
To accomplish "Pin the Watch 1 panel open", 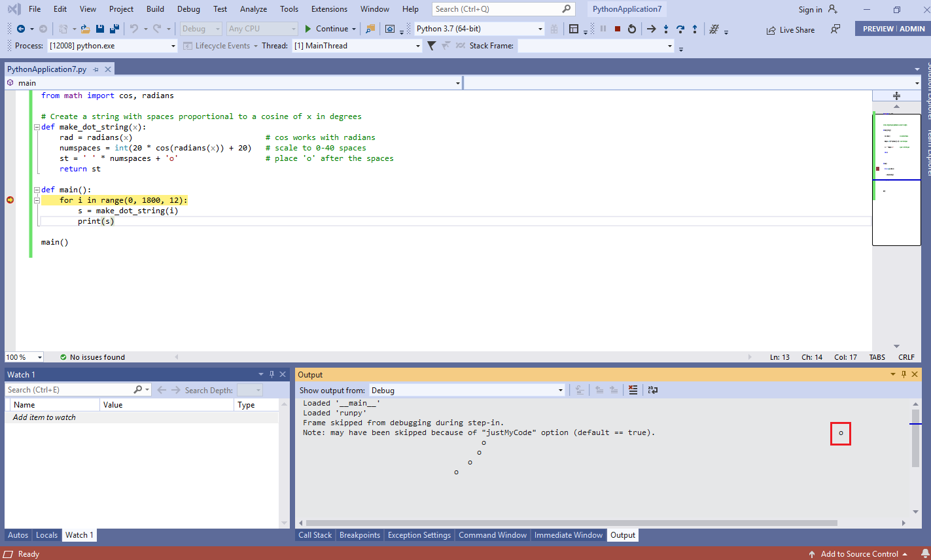I will pos(272,374).
